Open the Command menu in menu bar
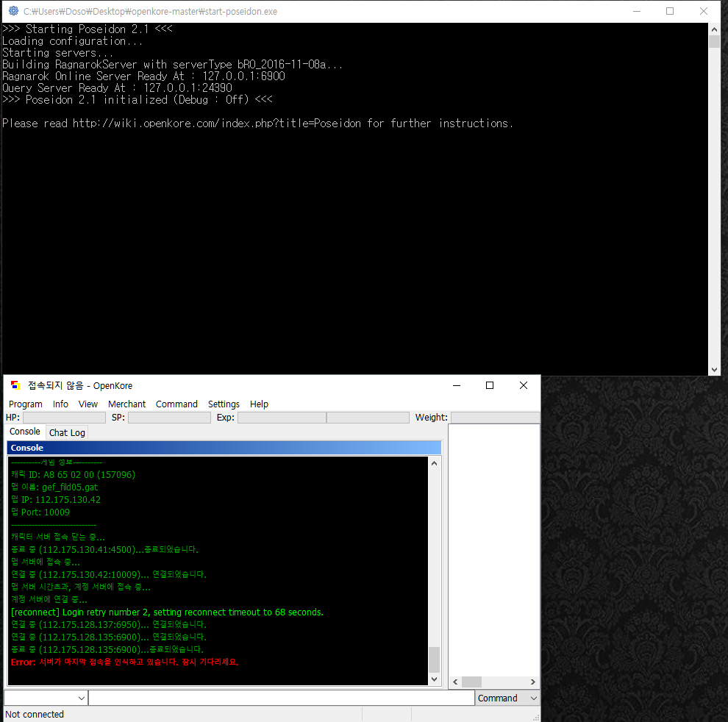The height and width of the screenshot is (722, 728). tap(176, 404)
